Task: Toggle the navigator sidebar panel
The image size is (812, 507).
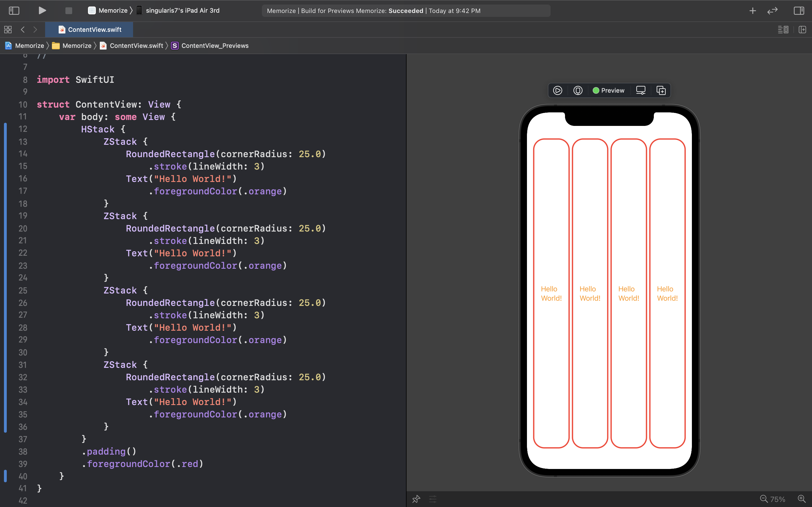Action: [x=14, y=10]
